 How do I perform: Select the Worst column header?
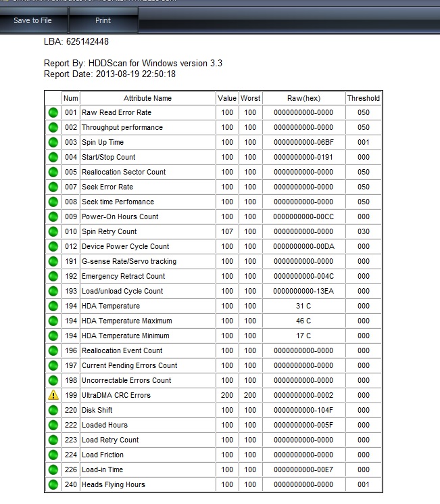point(250,98)
